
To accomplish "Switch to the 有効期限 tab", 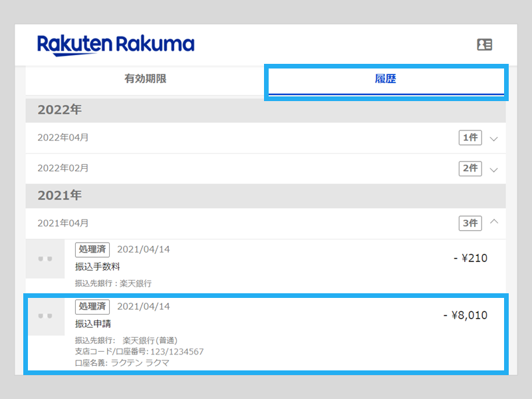I will [145, 78].
